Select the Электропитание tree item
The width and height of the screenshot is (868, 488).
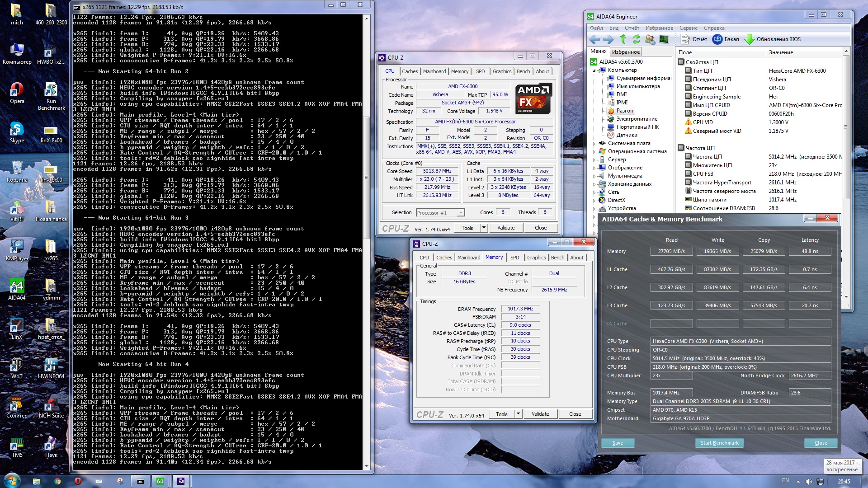coord(637,119)
